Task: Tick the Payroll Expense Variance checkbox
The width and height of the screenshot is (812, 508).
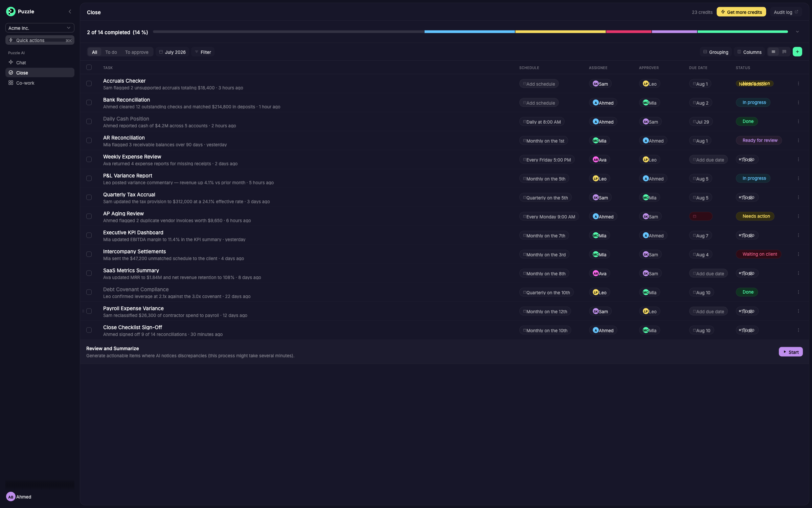Action: coord(89,311)
